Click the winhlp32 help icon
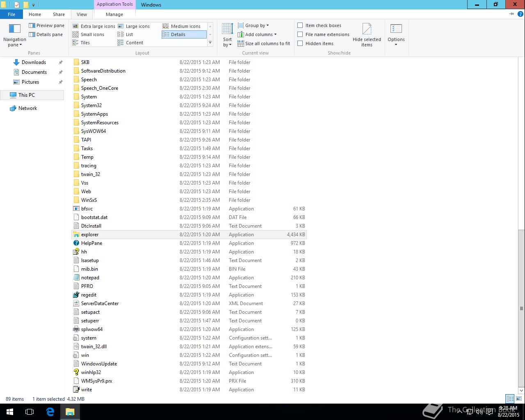 [x=76, y=372]
